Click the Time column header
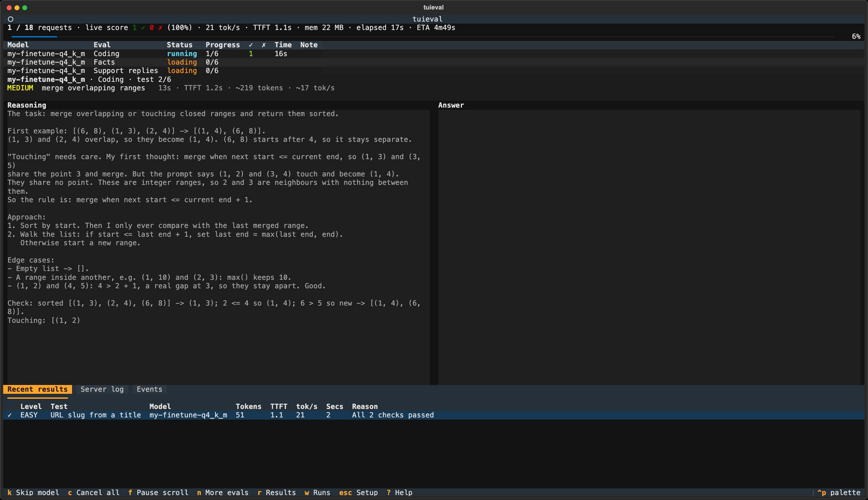The width and height of the screenshot is (868, 500). [x=283, y=45]
